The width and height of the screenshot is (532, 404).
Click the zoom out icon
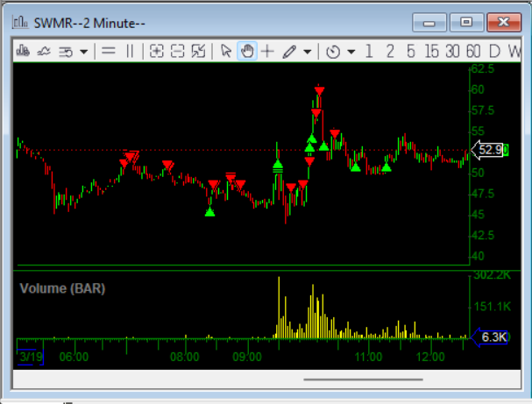[177, 51]
